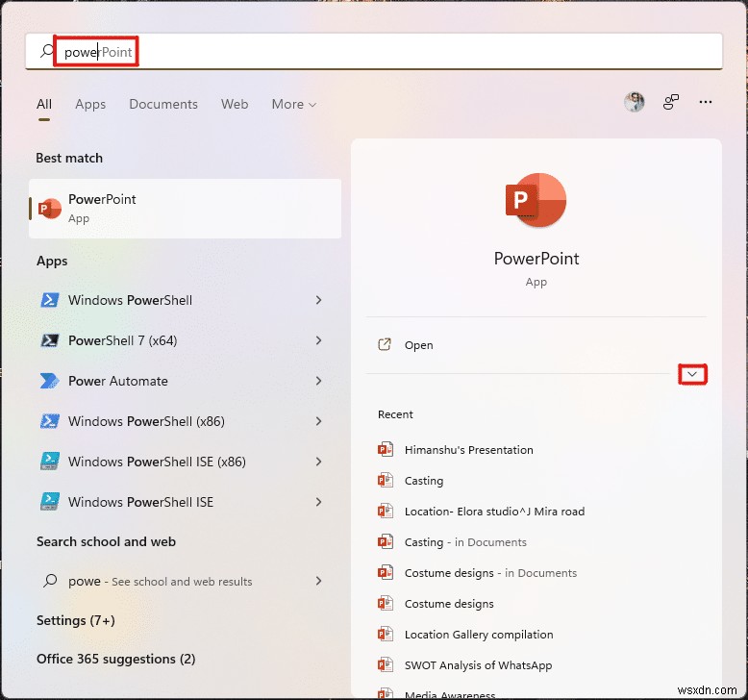Open the three-dots options menu
The width and height of the screenshot is (748, 700).
pos(706,102)
